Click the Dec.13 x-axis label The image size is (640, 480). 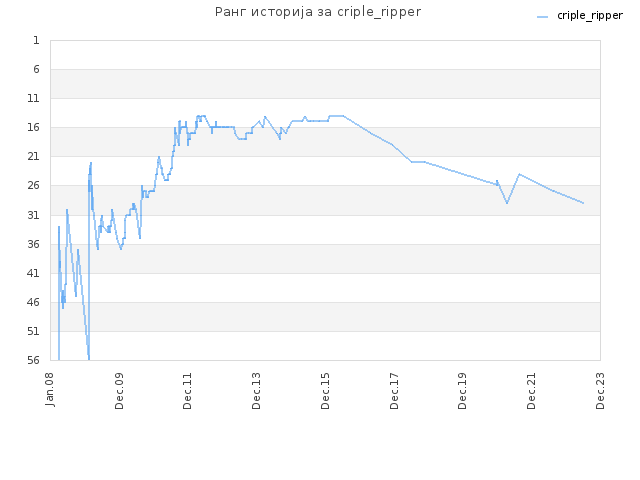[256, 391]
